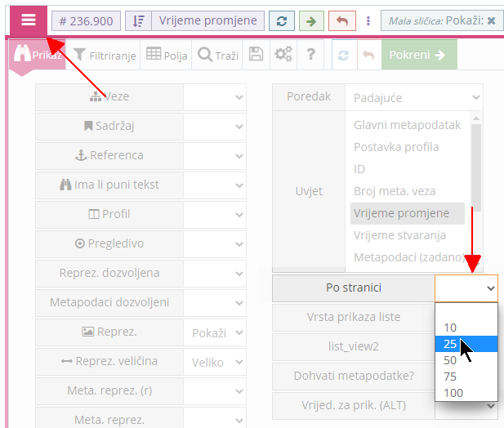Choose the blank option in Po stranici list
504x428 pixels.
466,311
